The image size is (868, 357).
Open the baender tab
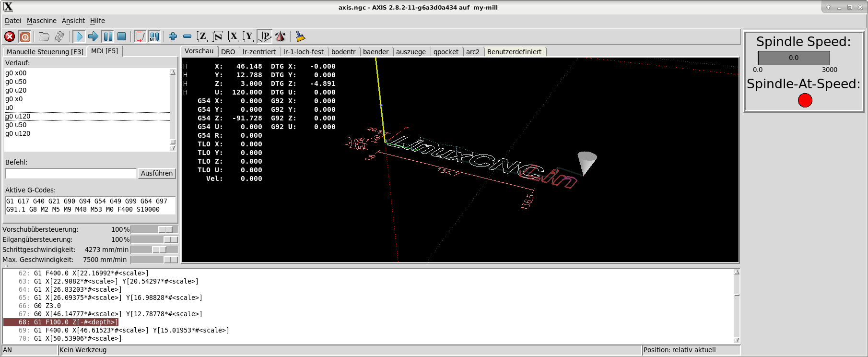click(x=376, y=52)
